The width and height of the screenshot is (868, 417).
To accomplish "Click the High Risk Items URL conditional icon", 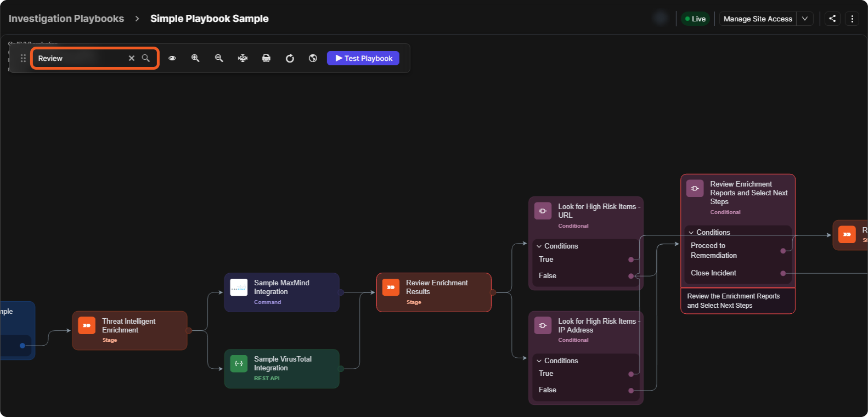I will (543, 211).
